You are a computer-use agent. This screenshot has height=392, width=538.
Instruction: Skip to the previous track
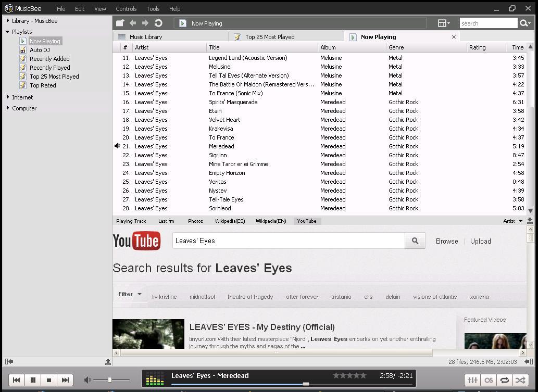point(16,380)
